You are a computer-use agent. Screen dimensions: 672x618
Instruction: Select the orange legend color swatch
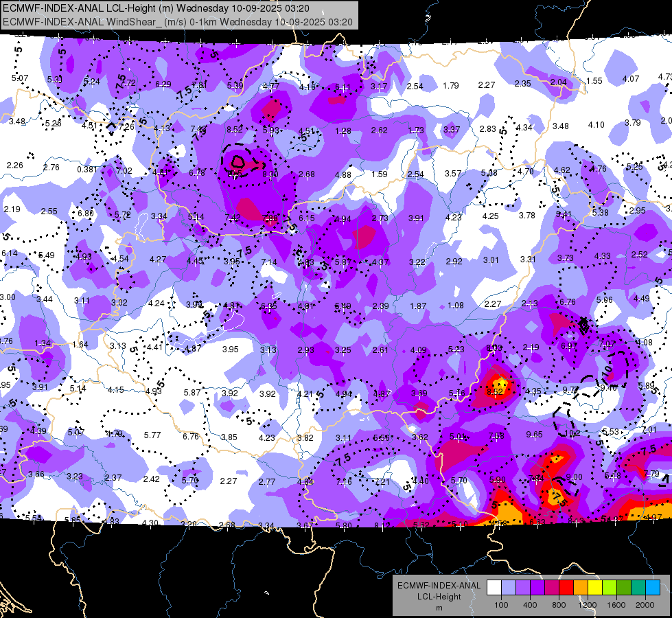(581, 588)
